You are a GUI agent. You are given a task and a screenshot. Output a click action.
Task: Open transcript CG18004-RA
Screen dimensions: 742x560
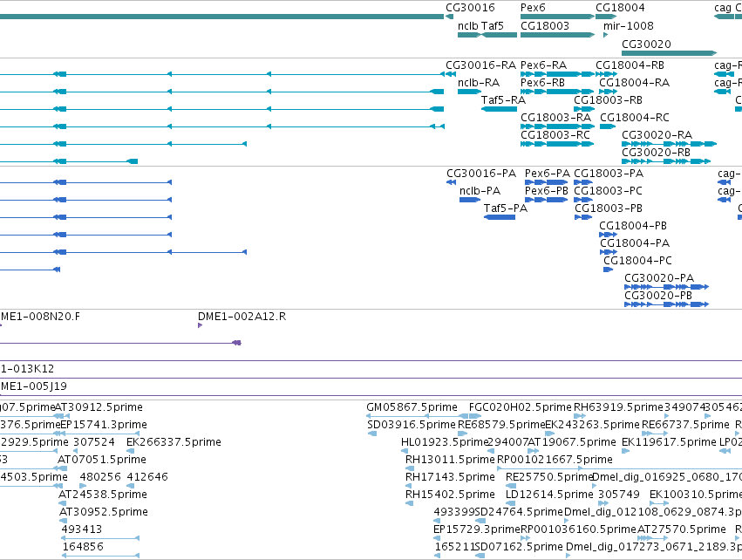pos(634,83)
